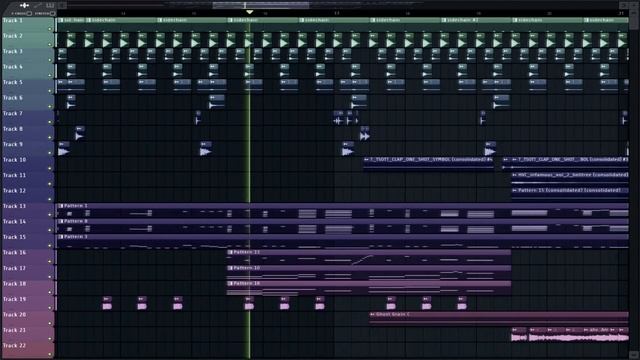
Task: Click the piano-keys icon in playlist toolbar
Action: pyautogui.click(x=50, y=5)
